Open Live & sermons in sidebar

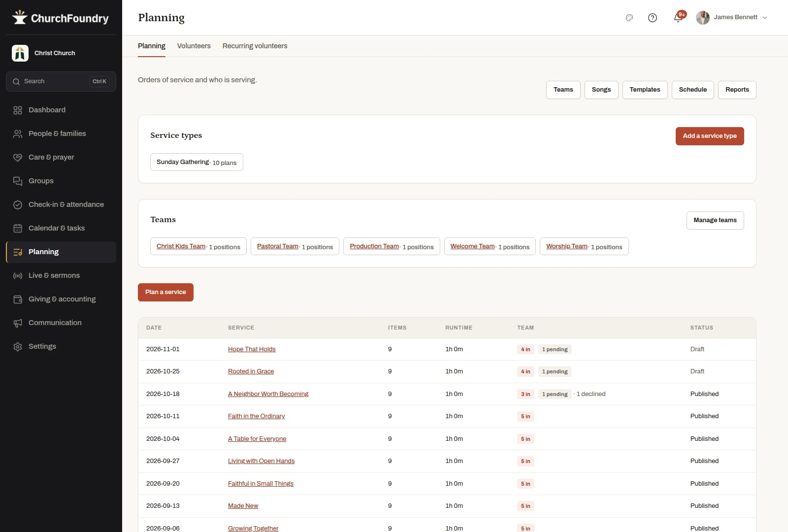(x=61, y=276)
